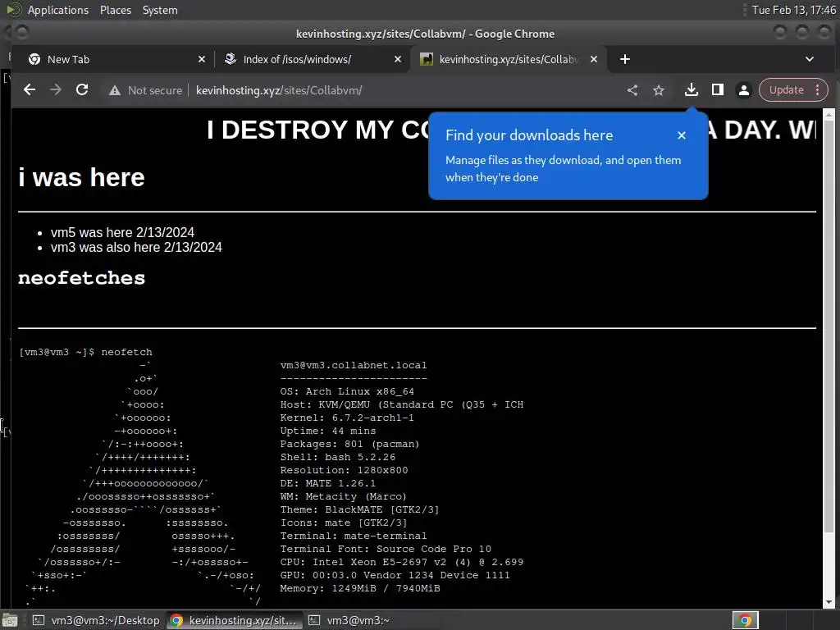Click the scrollbar down arrow

(x=829, y=602)
